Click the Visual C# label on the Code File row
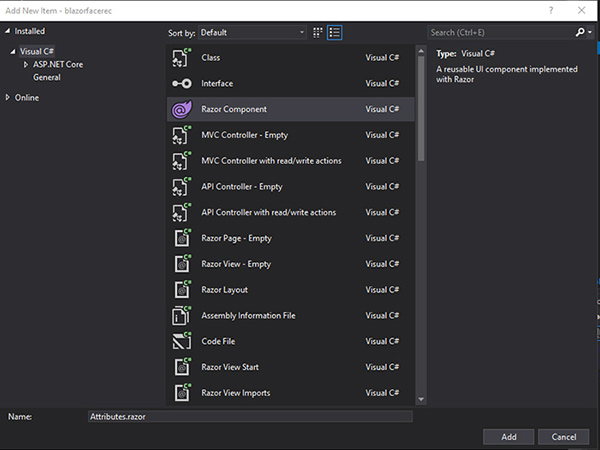600x450 pixels. (382, 341)
